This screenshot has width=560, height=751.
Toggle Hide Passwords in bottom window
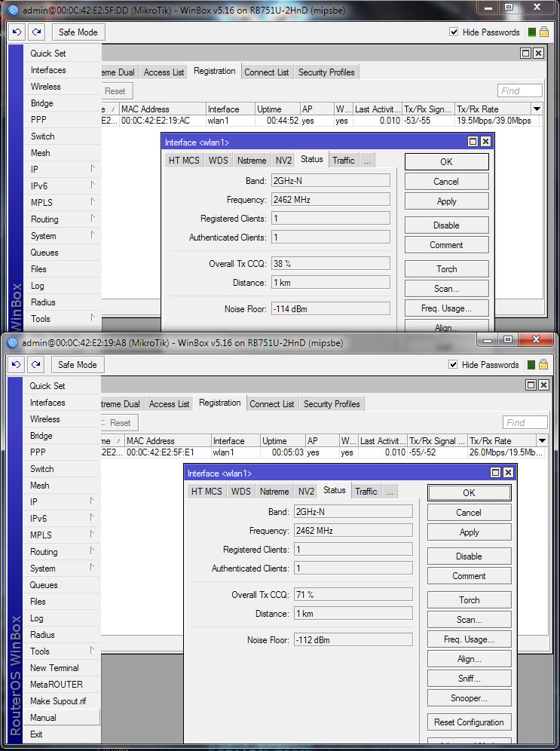(453, 364)
